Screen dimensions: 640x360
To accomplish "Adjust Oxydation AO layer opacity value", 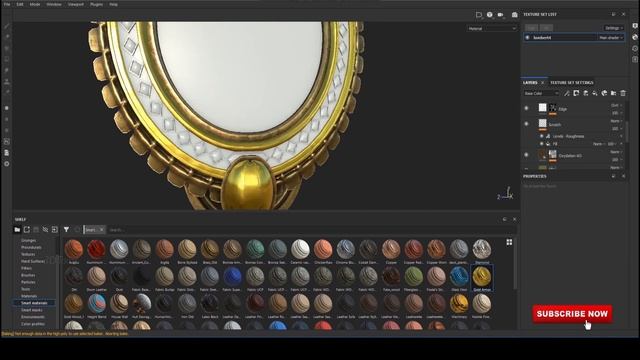I will pos(615,160).
